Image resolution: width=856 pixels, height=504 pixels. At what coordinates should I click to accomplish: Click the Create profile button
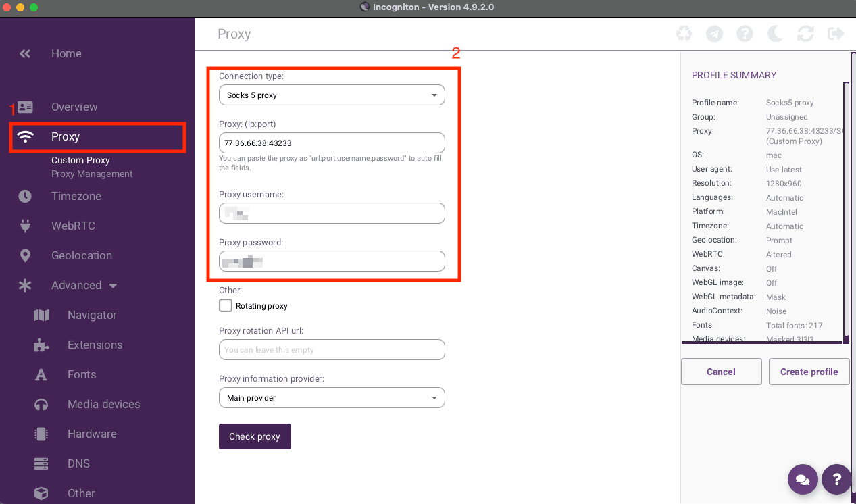click(809, 372)
